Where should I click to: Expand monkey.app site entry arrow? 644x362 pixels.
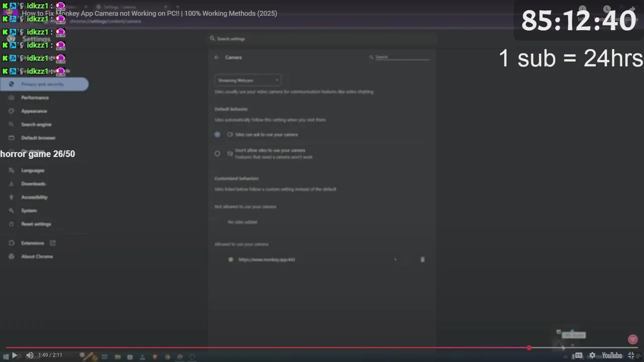pyautogui.click(x=395, y=260)
